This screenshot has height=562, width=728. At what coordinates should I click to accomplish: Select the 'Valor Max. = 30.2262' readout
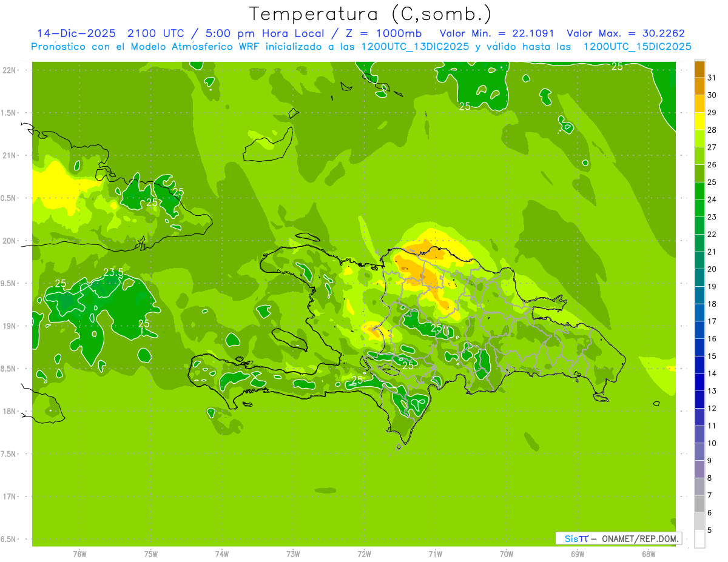click(x=625, y=33)
